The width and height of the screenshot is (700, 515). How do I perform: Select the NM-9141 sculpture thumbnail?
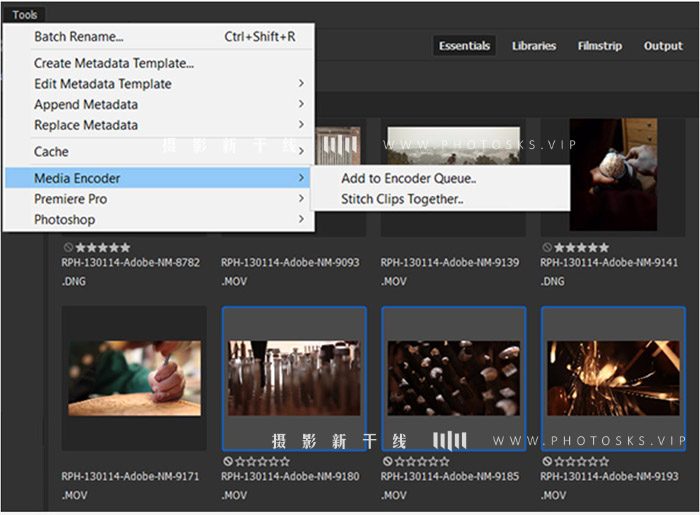coord(613,175)
